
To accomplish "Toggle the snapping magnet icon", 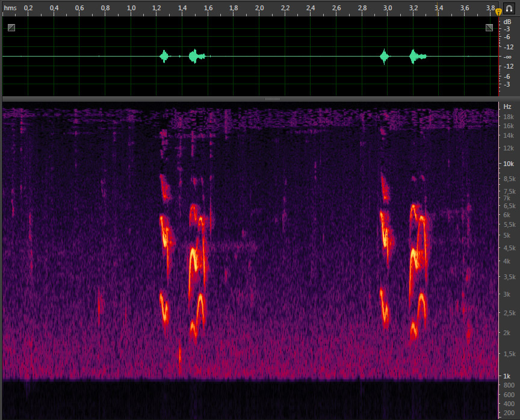I will point(509,8).
